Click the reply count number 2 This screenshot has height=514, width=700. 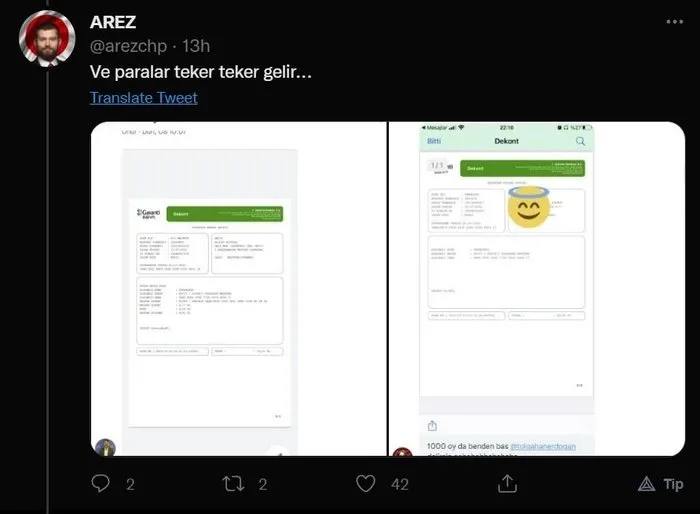point(130,484)
